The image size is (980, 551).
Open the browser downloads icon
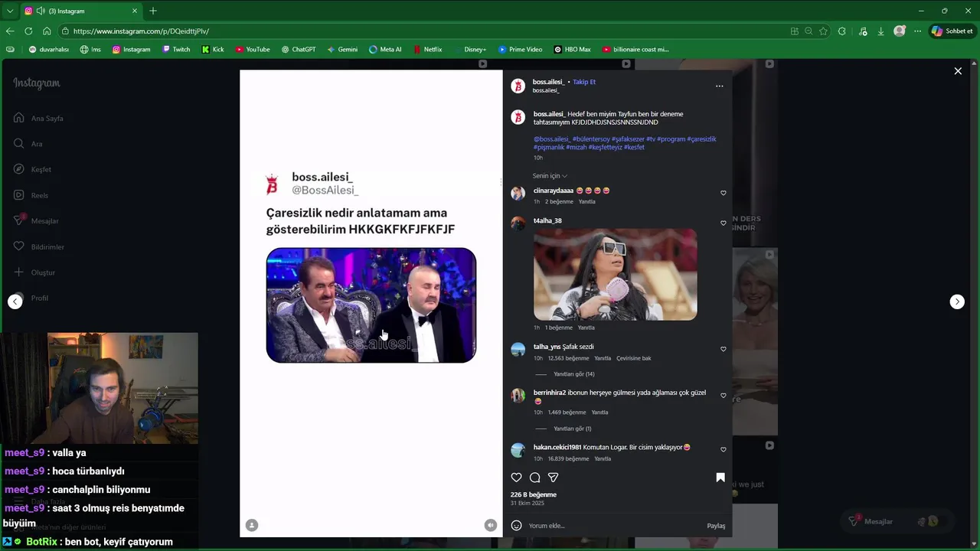[881, 31]
